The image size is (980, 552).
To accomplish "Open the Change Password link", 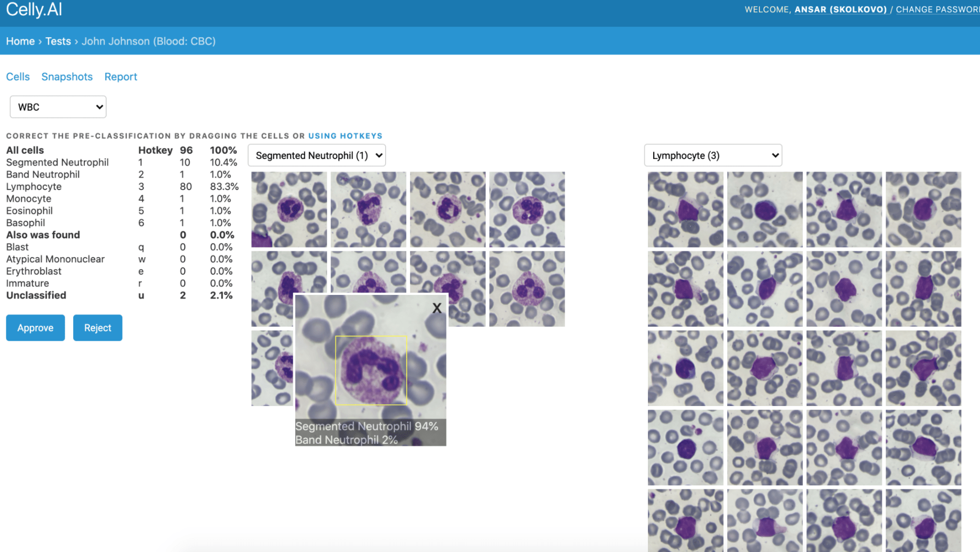I will [937, 10].
